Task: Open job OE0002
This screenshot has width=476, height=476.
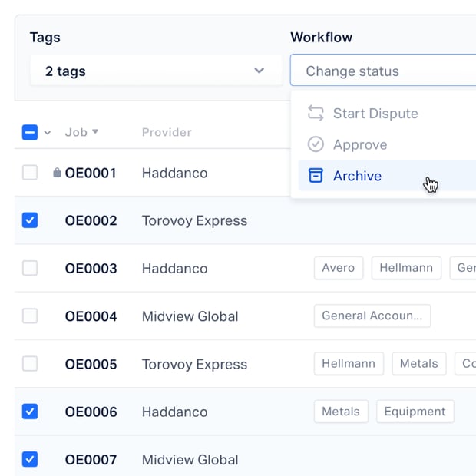Action: click(x=91, y=220)
